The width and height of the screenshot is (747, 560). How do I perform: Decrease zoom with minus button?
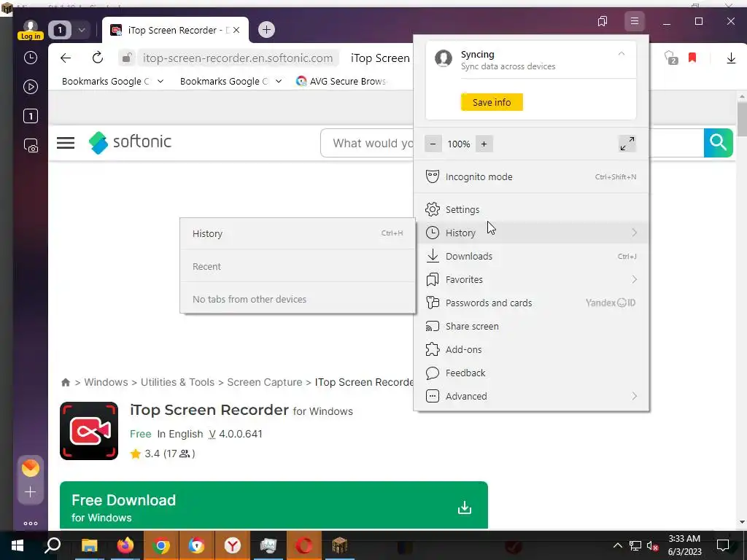433,144
